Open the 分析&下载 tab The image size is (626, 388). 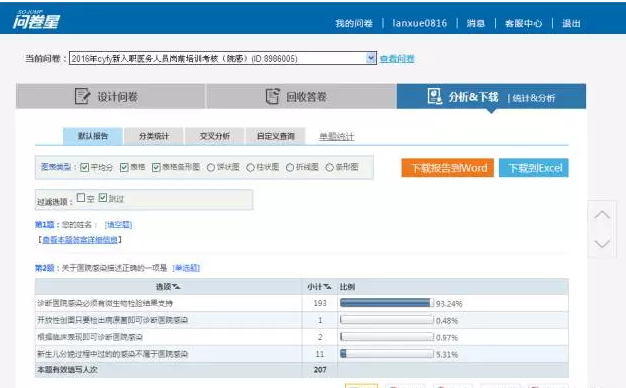[491, 96]
